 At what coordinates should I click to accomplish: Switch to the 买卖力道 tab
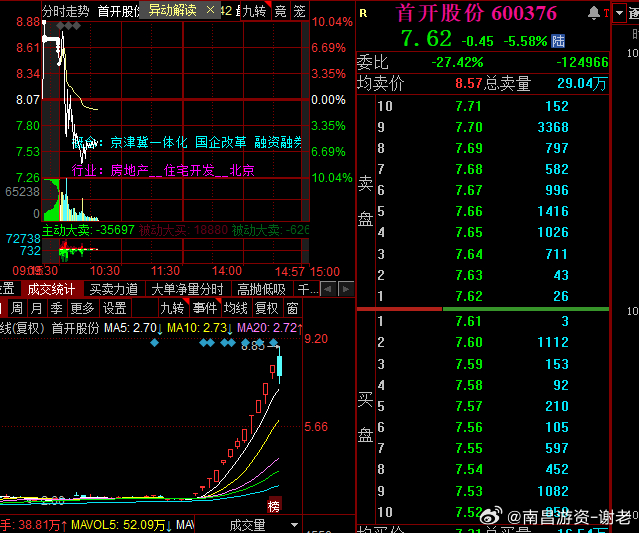(x=114, y=289)
